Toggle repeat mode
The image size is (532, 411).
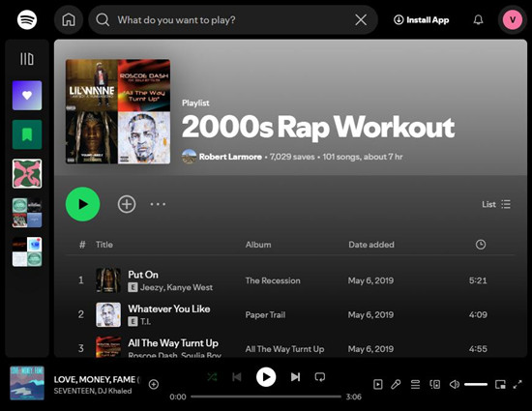[x=320, y=377]
